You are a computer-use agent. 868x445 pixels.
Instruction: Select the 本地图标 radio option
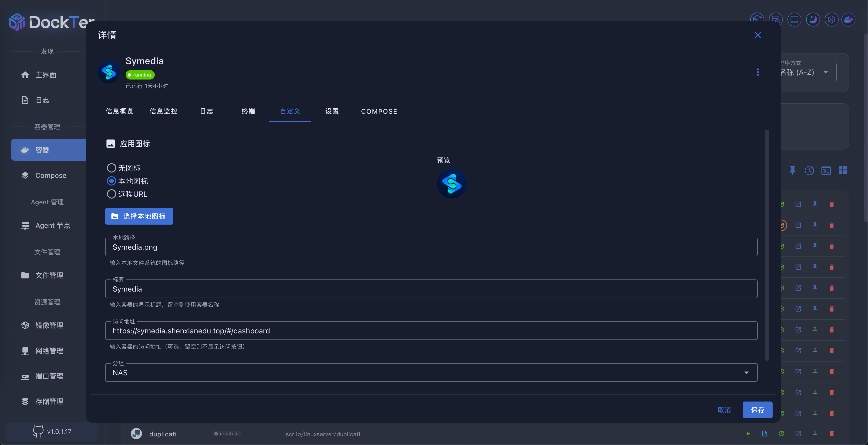pos(111,181)
